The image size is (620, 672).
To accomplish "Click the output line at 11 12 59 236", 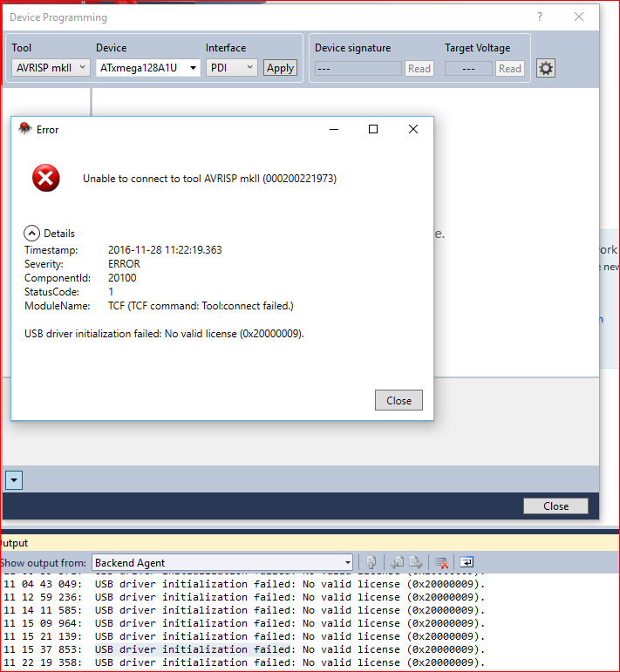I will pyautogui.click(x=244, y=597).
